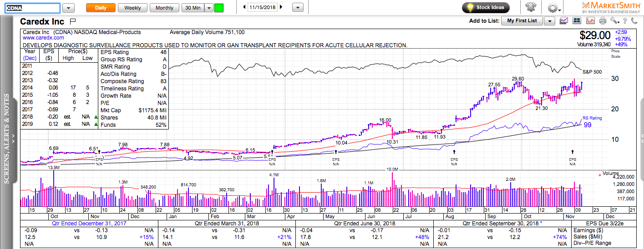Screen dimensions: 644x249
Task: Select the 30 Min intraday chart
Action: [193, 8]
